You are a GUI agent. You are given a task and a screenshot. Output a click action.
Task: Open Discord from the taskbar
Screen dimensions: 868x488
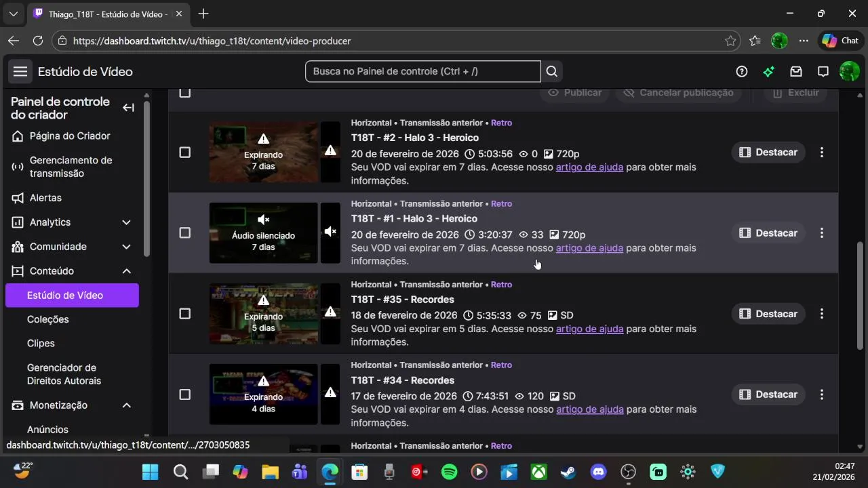tap(598, 472)
